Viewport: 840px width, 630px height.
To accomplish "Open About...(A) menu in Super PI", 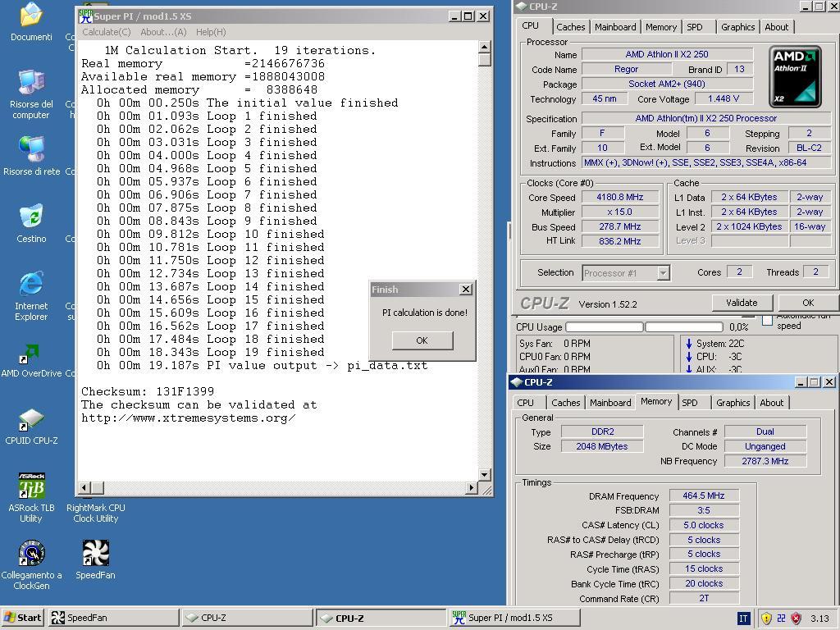I will pyautogui.click(x=163, y=32).
